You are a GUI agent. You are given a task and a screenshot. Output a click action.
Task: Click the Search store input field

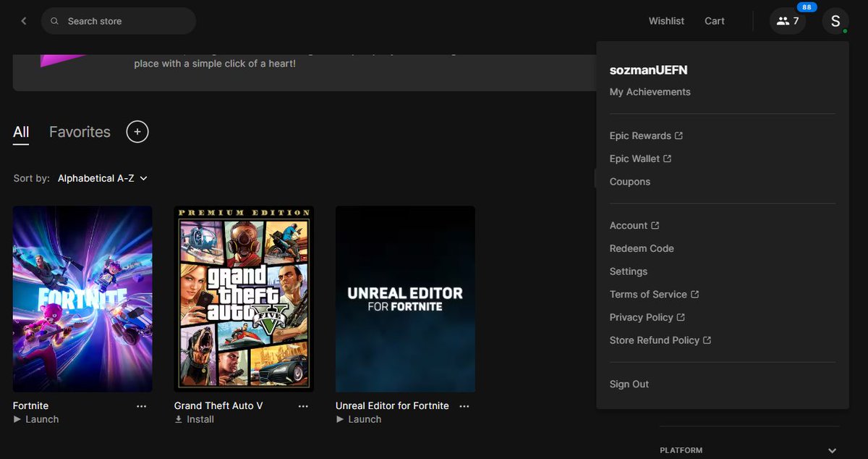tap(119, 21)
